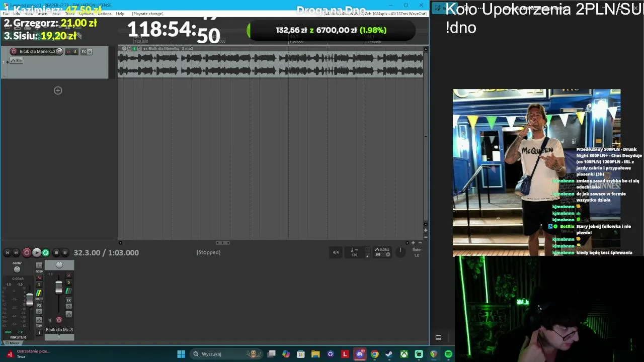Open Steam from the taskbar

(389, 354)
